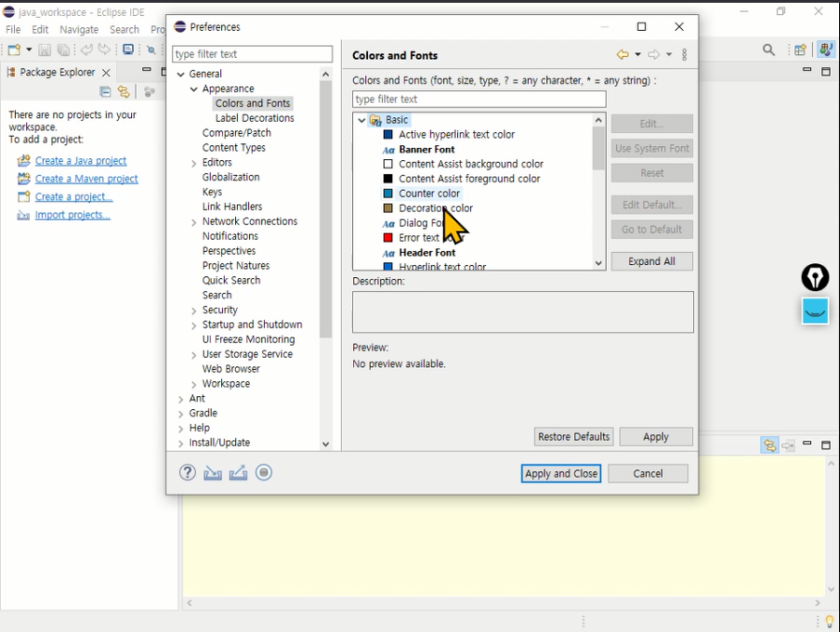Image resolution: width=840 pixels, height=632 pixels.
Task: Select the Package Explorer tab
Action: (57, 72)
